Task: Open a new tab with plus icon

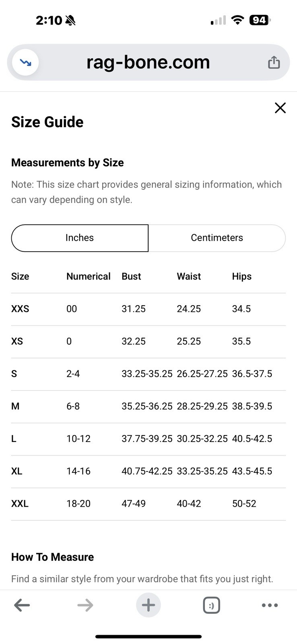Action: [148, 605]
